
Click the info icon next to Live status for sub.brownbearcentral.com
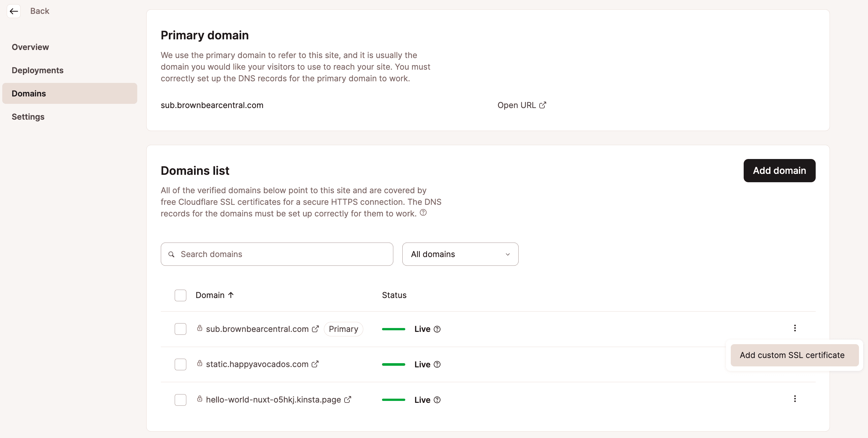[436, 328]
